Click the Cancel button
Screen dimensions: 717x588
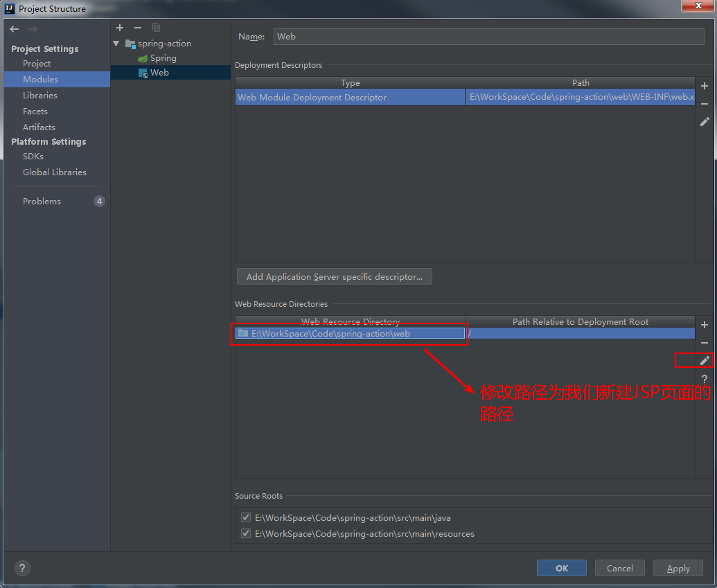(x=619, y=568)
